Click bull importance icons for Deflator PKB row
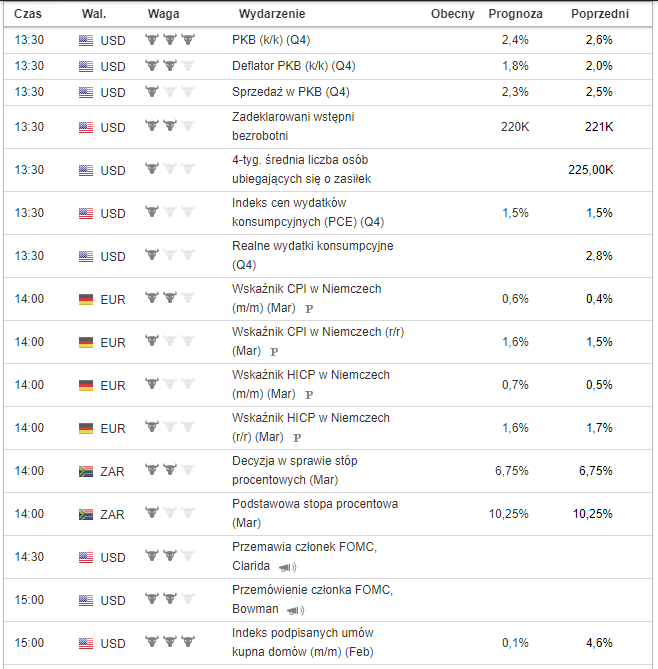Screen dimensions: 658x669 coord(168,66)
